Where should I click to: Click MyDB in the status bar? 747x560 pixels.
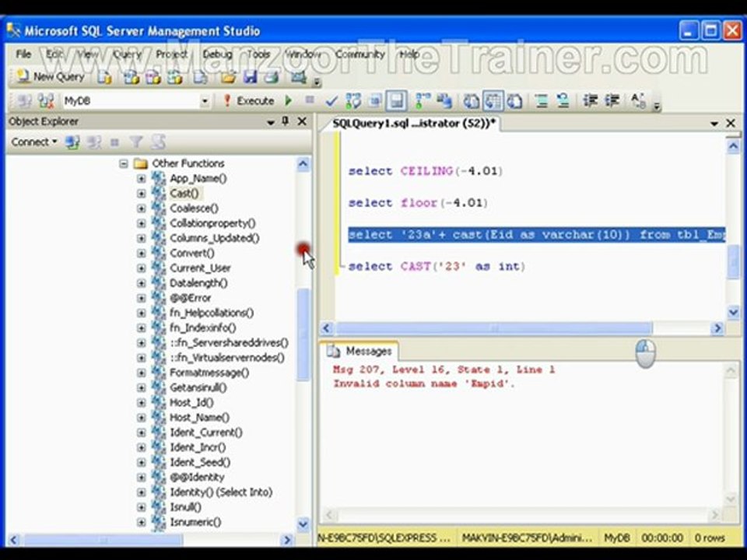point(616,538)
